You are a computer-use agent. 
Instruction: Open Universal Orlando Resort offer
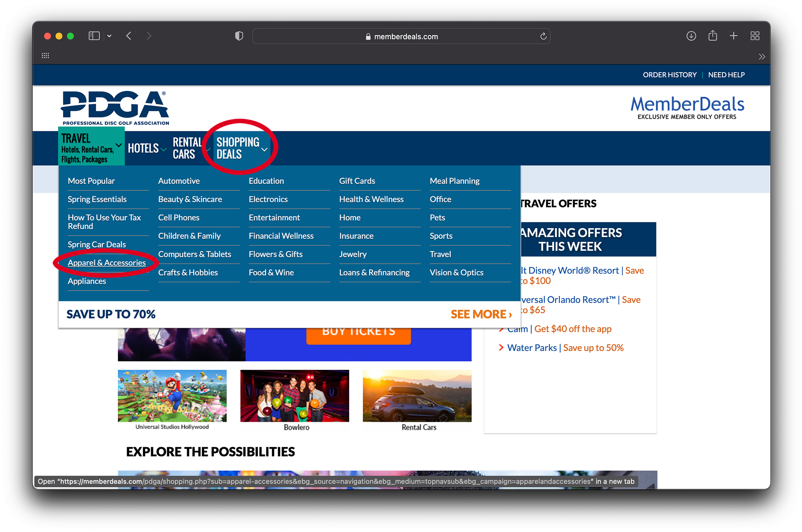click(x=581, y=305)
